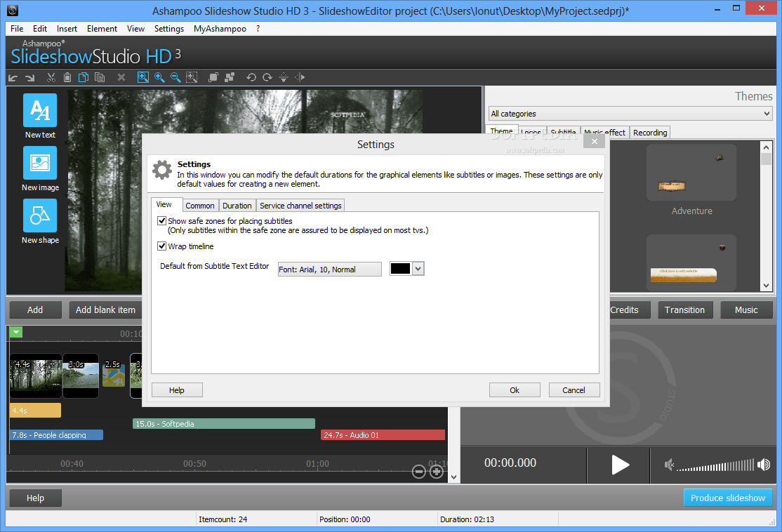Click the Produce slideshow button
Image resolution: width=782 pixels, height=532 pixels.
pyautogui.click(x=728, y=498)
